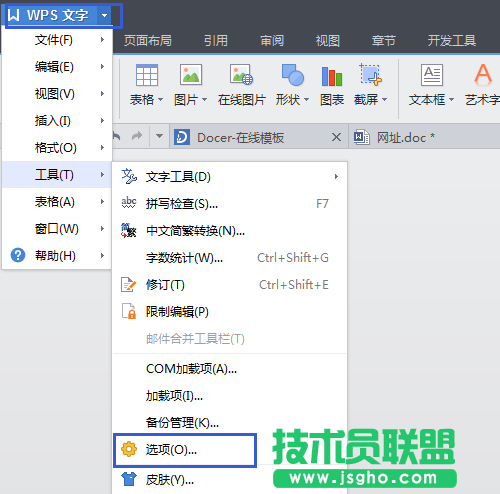
Task: Expand the 表格 table dropdown arrow
Action: [x=160, y=99]
